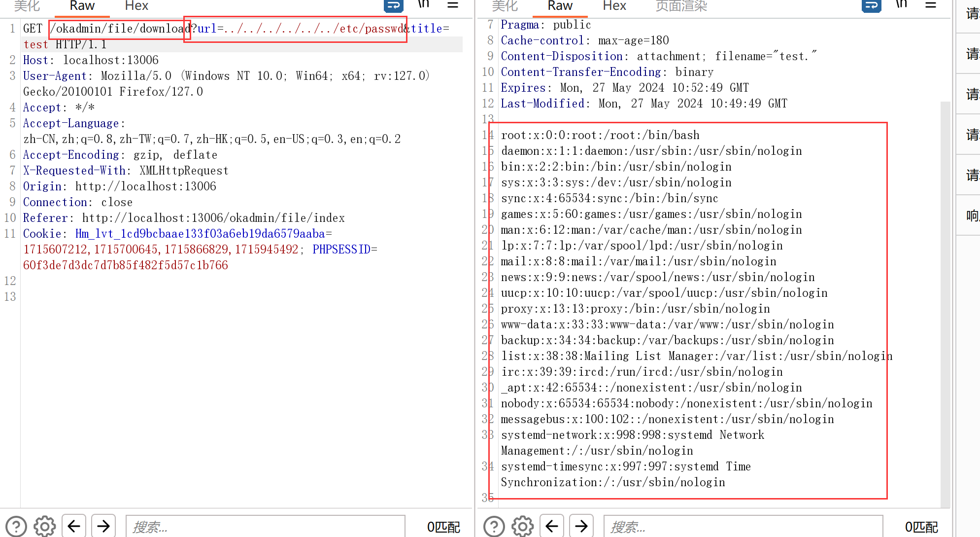Focus the response search field
Image resolution: width=980 pixels, height=537 pixels.
click(743, 527)
